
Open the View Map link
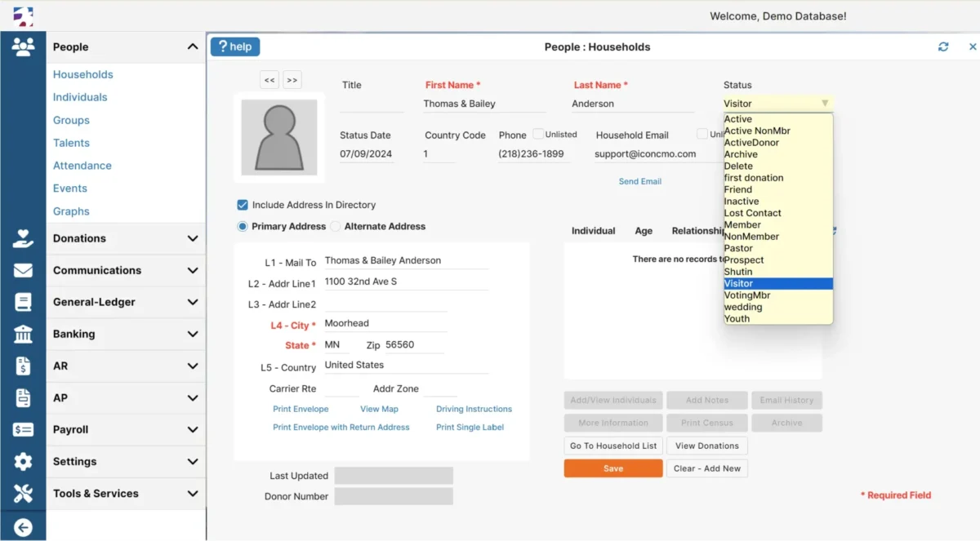coord(379,409)
